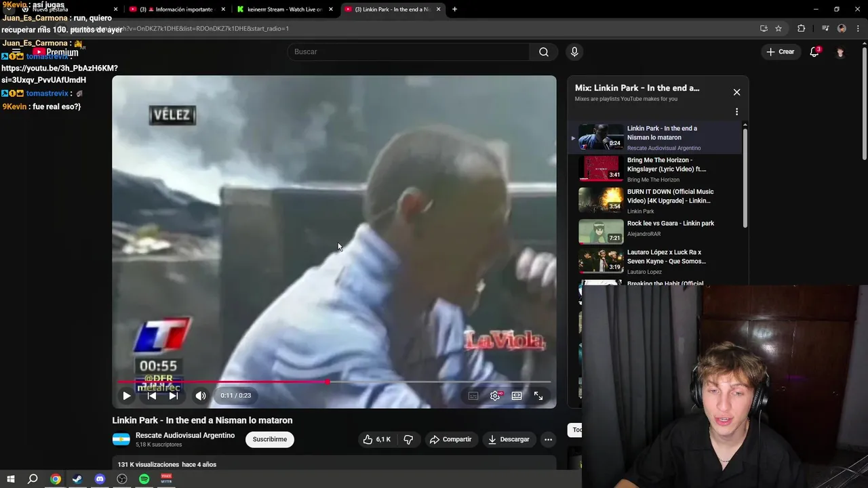Skip to previous video in player
Viewport: 868px width, 488px height.
152,396
